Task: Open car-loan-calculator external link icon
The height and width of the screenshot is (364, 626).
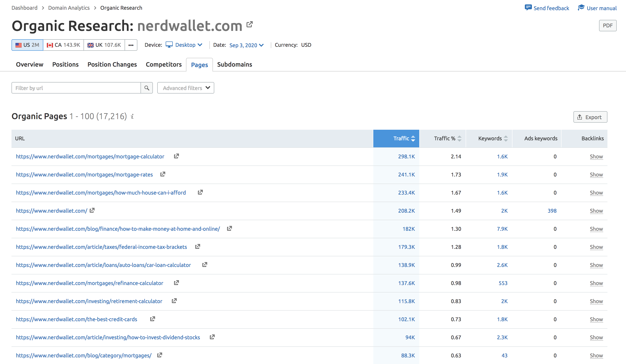Action: tap(205, 265)
